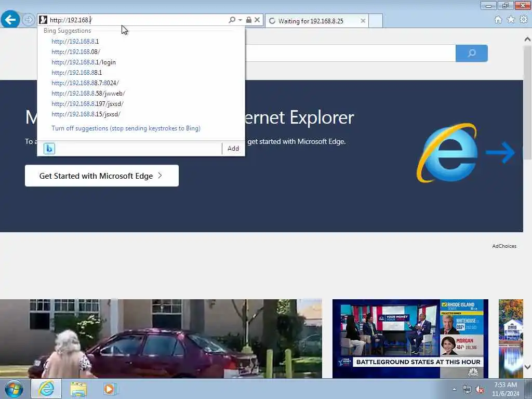Viewport: 532px width, 399px height.
Task: Click the site icon in the address bar
Action: (x=43, y=20)
